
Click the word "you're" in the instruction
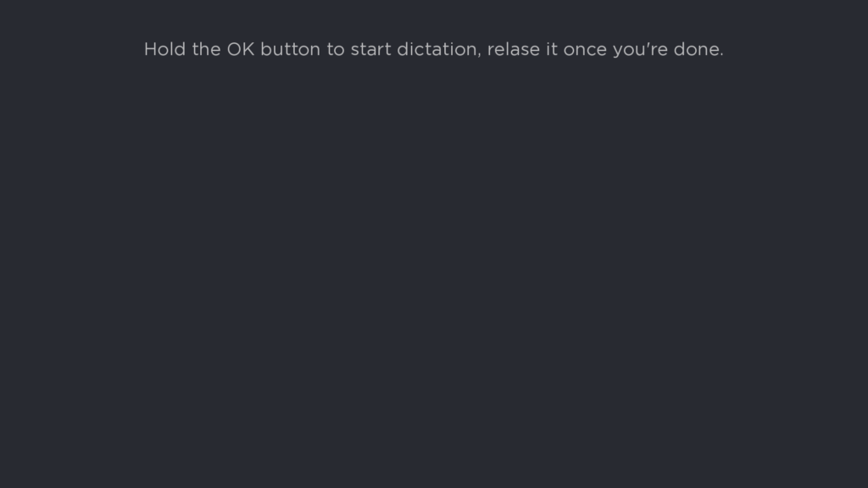point(640,50)
